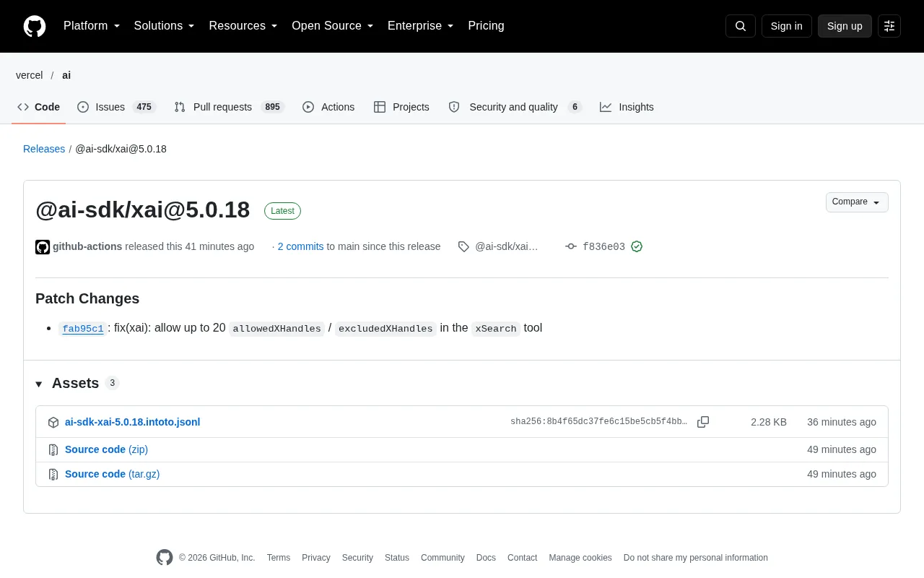924x578 pixels.
Task: Click the github-actions avatar icon
Action: point(43,247)
